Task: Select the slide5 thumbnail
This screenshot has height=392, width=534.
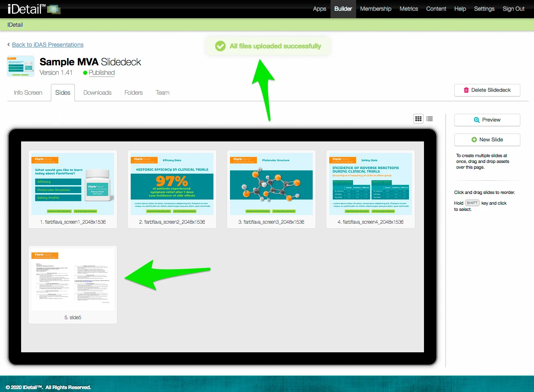Action: 73,280
